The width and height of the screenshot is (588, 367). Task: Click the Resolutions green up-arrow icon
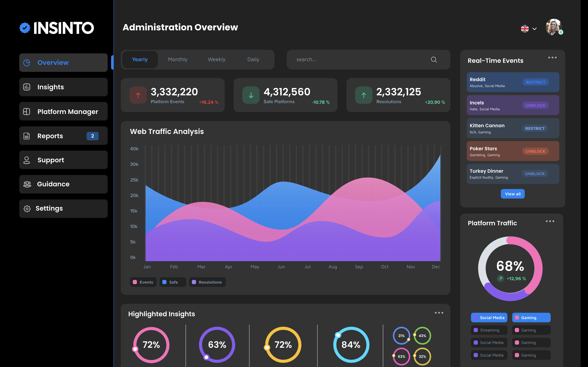point(363,95)
